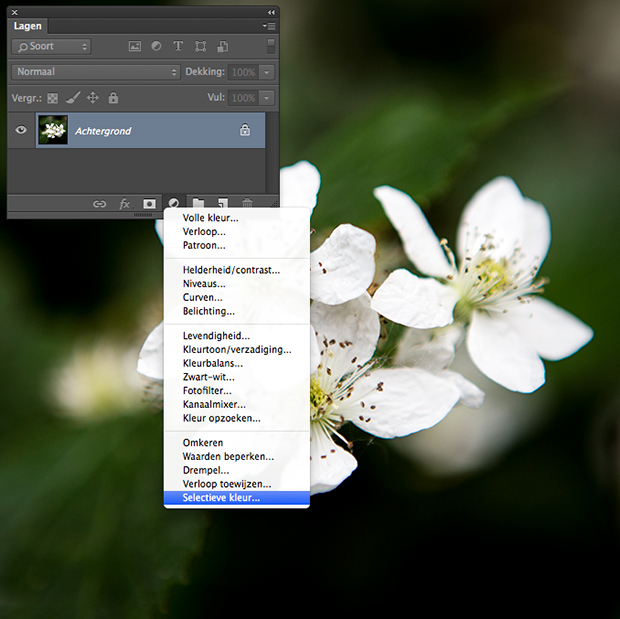Lock position move icon
The width and height of the screenshot is (620, 619).
pos(93,98)
